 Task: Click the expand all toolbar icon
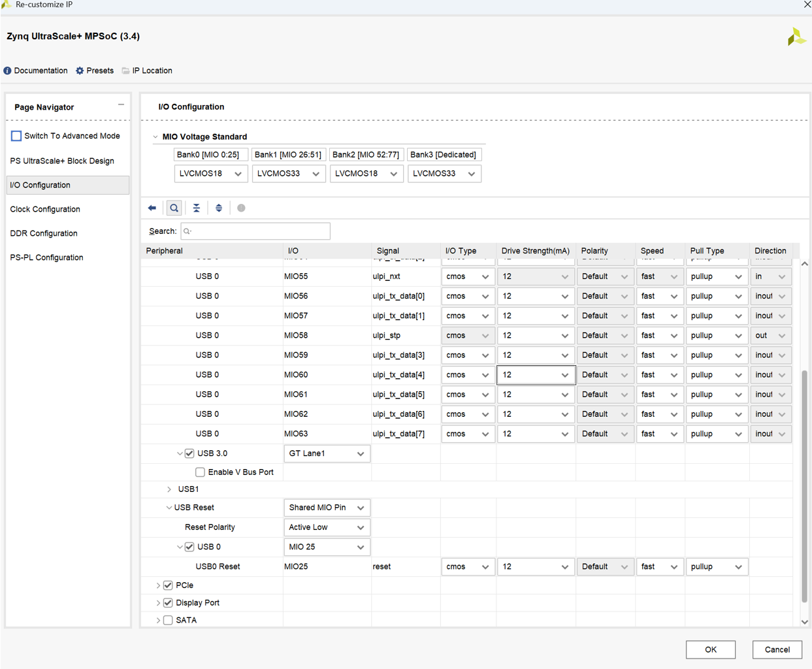click(219, 208)
